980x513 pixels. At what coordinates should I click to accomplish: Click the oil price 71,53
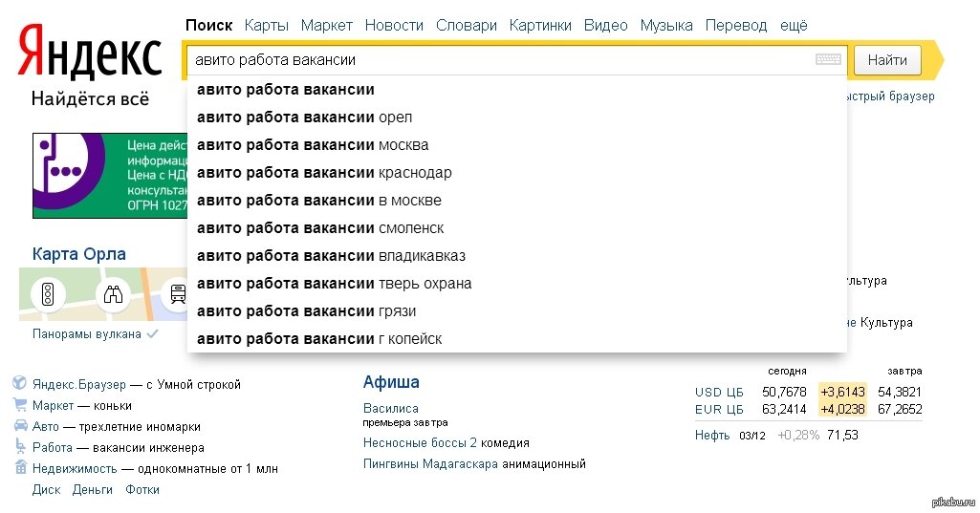click(842, 435)
